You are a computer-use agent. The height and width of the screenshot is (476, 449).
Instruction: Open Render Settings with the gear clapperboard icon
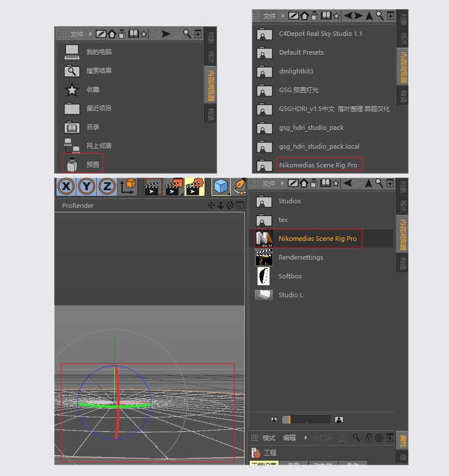pyautogui.click(x=194, y=187)
